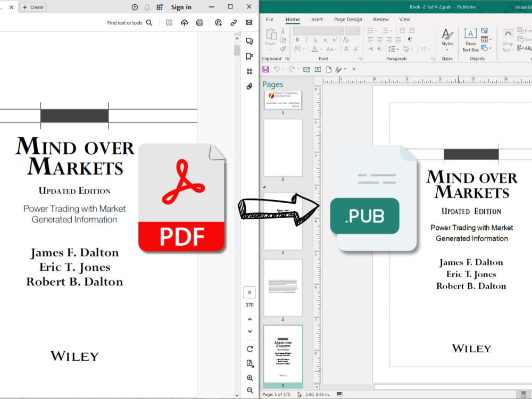The width and height of the screenshot is (532, 399).
Task: Redo action in Publisher quick access
Action: (x=292, y=69)
